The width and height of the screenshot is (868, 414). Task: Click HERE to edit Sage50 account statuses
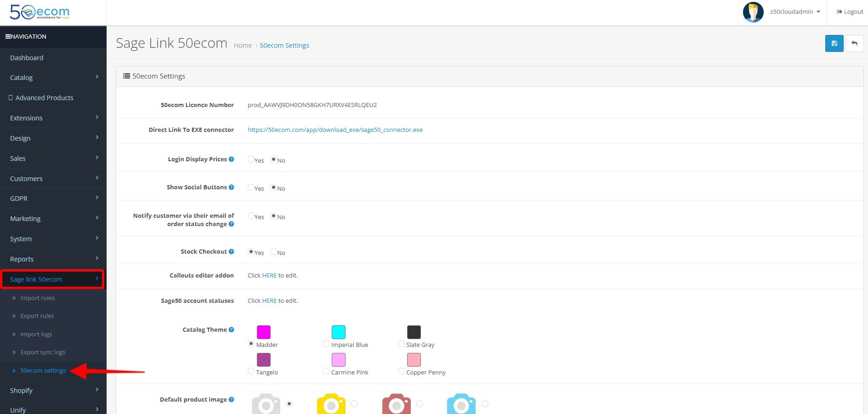click(x=269, y=301)
